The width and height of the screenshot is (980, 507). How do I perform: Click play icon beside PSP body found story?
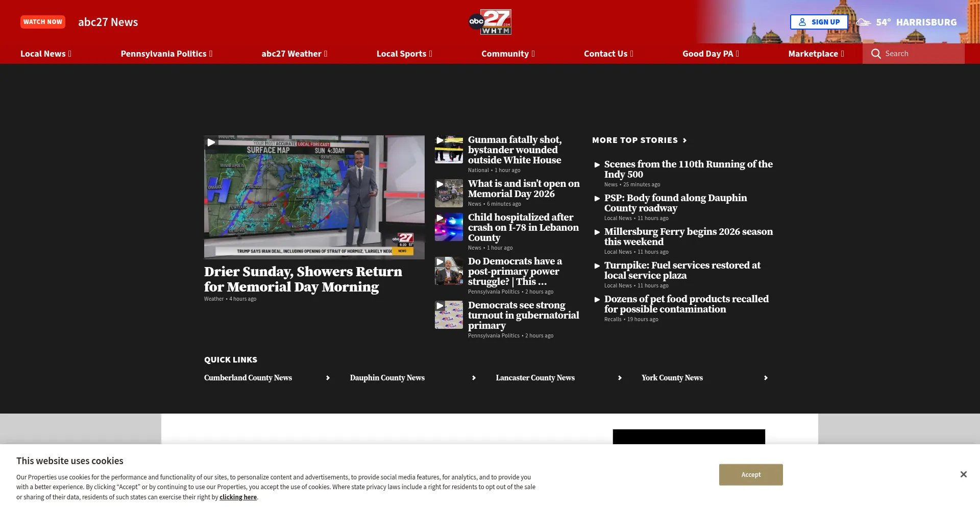(597, 199)
